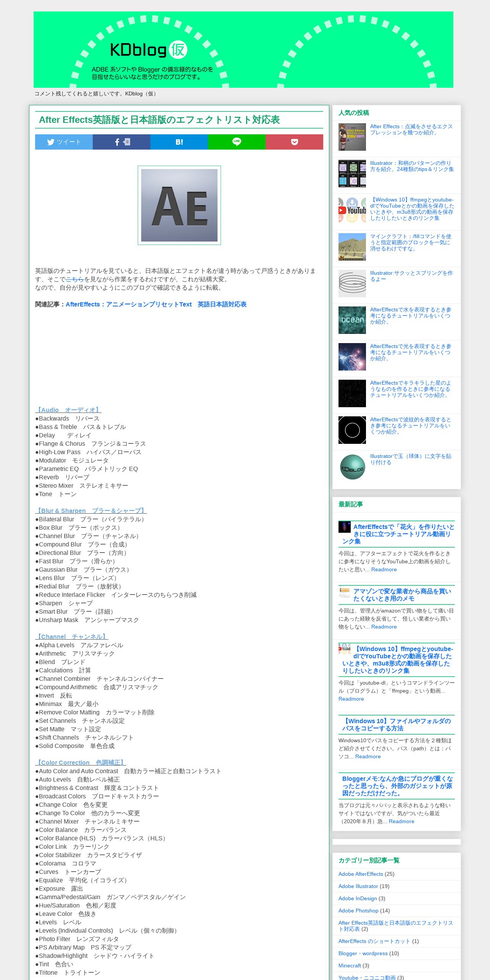Jump to the Blur & Sharpen section heading

point(91,511)
